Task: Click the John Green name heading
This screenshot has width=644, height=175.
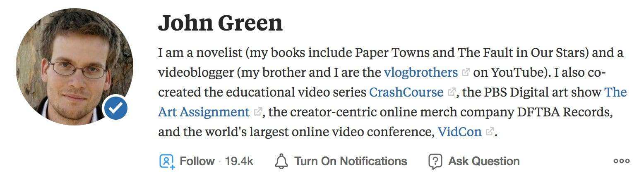Action: [220, 23]
